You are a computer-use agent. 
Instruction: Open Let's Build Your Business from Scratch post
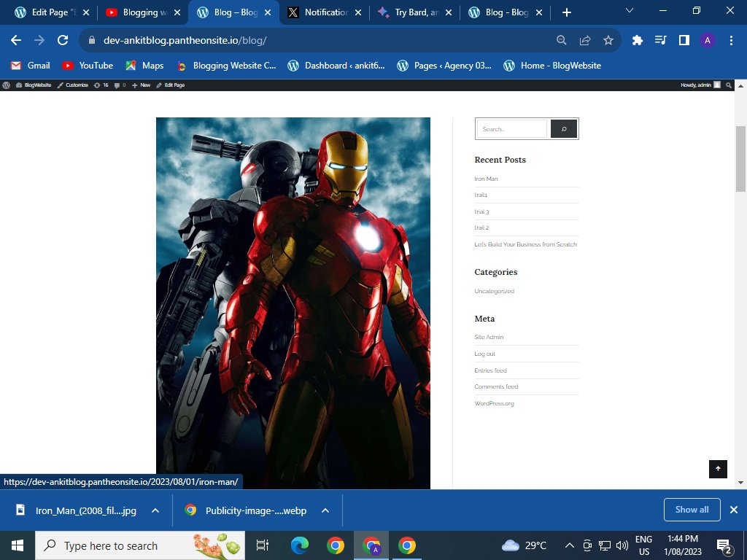pos(525,244)
